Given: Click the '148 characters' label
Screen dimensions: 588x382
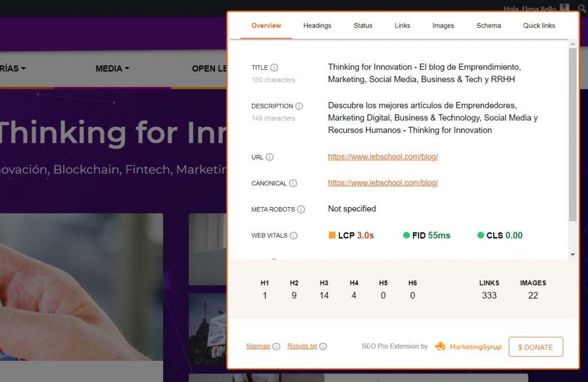Looking at the screenshot, I should (x=273, y=118).
